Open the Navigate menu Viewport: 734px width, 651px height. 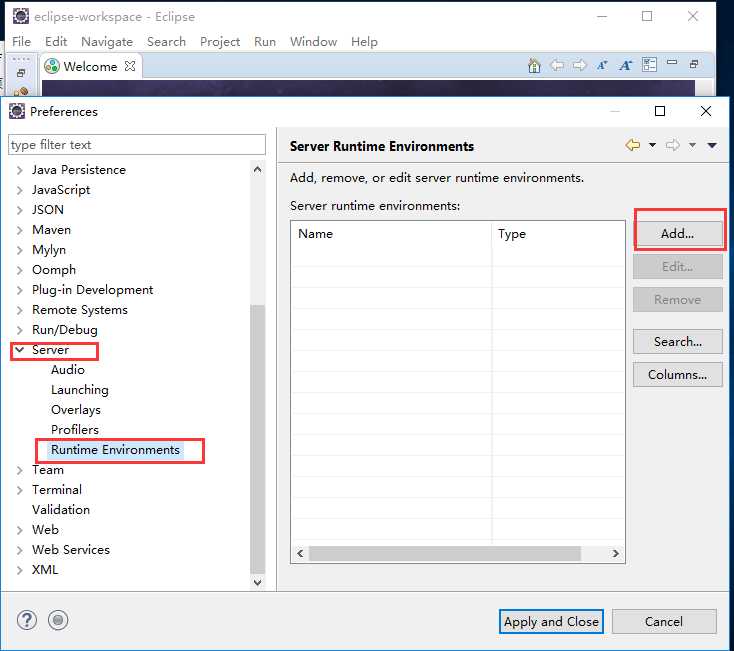click(107, 42)
